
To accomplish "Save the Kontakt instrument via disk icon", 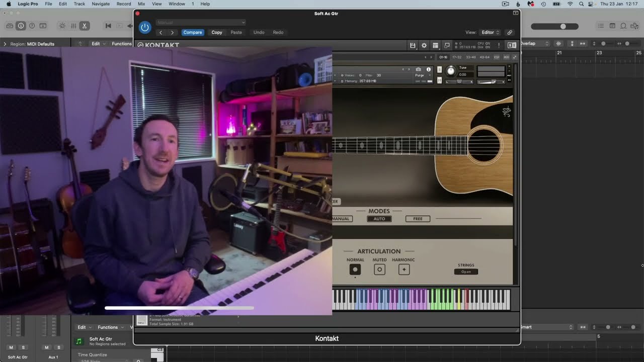I will [413, 45].
